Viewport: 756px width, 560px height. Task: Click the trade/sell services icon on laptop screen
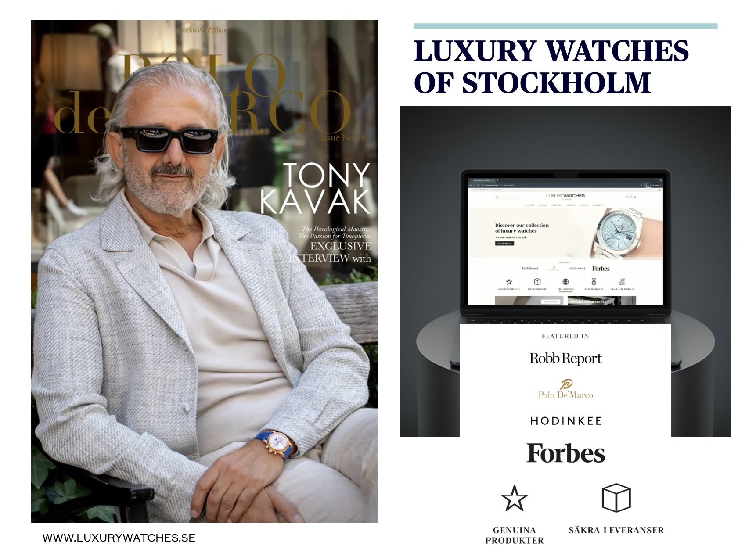622,282
